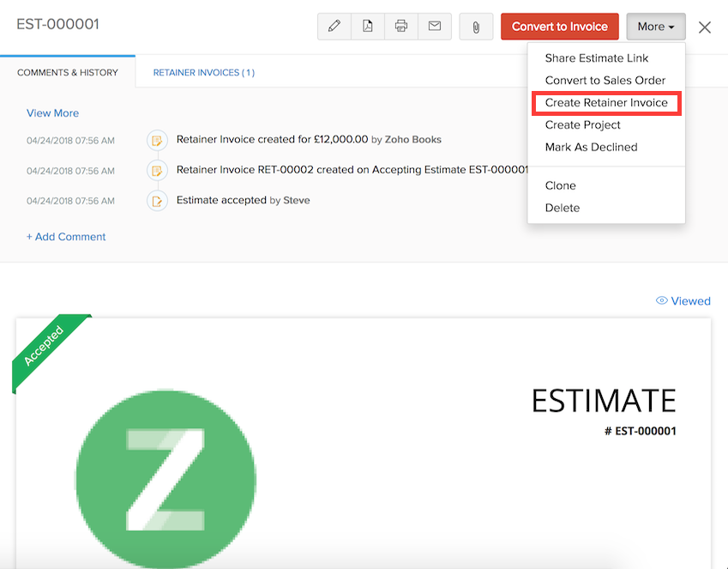The height and width of the screenshot is (569, 728).
Task: Click the View More link
Action: pyautogui.click(x=52, y=113)
